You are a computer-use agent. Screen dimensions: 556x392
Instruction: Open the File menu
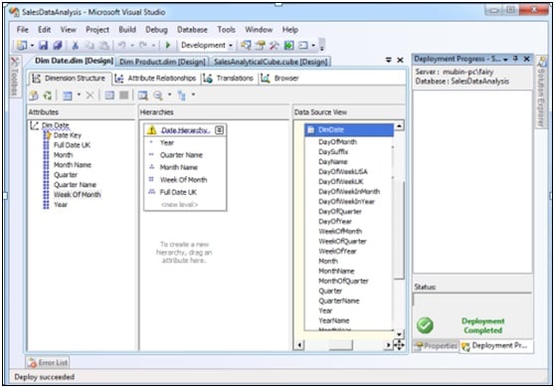pyautogui.click(x=22, y=30)
